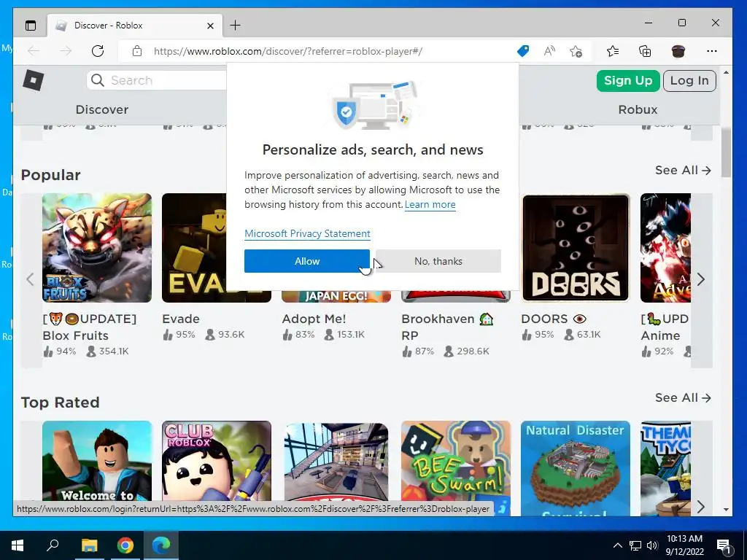Open the Bee Swarm game thumbnail
747x560 pixels.
tap(456, 461)
